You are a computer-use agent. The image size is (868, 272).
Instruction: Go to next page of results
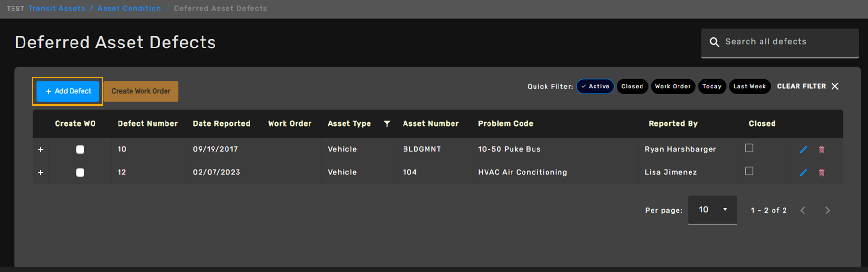827,210
